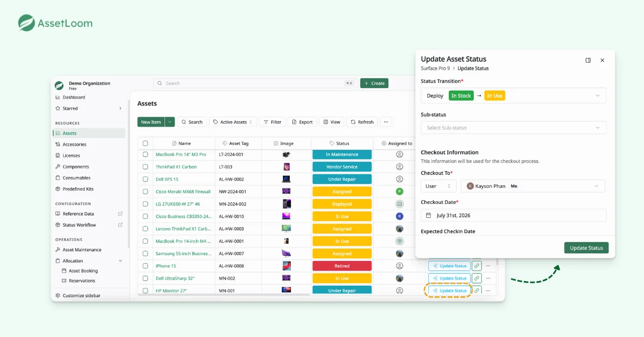Check the Cisco Meraki MX68 Firewall checkbox
Screen dimensions: 644x337
pyautogui.click(x=145, y=192)
